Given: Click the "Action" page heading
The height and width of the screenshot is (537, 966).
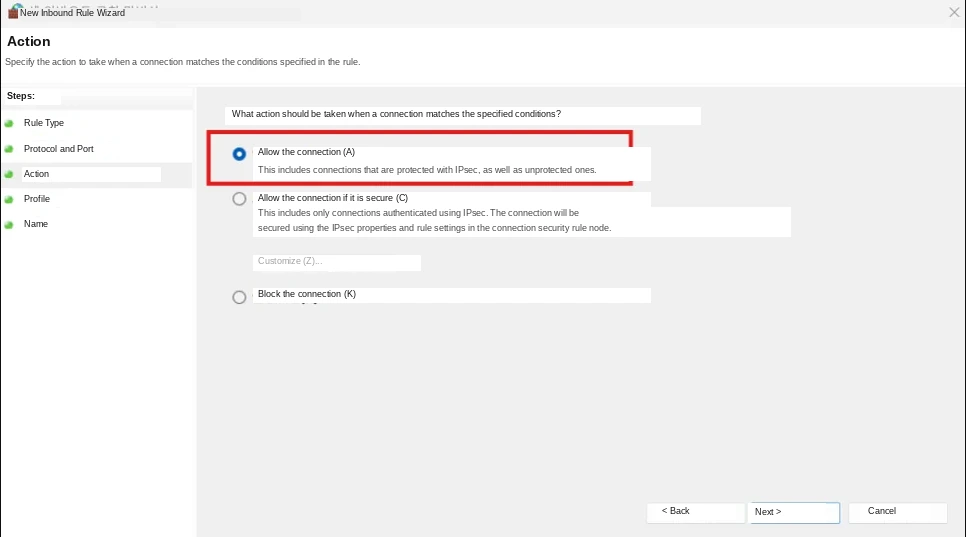Looking at the screenshot, I should [29, 42].
